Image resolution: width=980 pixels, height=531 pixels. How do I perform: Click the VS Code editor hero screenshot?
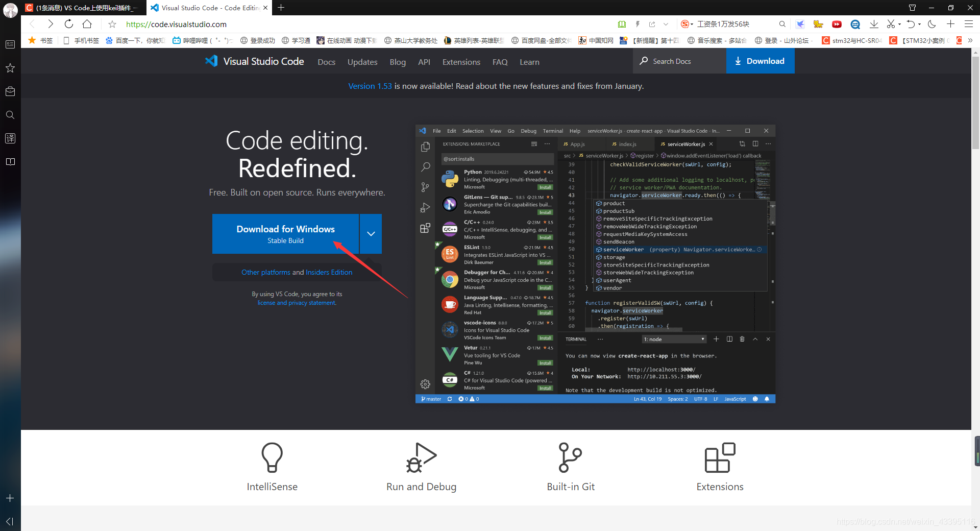tap(596, 264)
